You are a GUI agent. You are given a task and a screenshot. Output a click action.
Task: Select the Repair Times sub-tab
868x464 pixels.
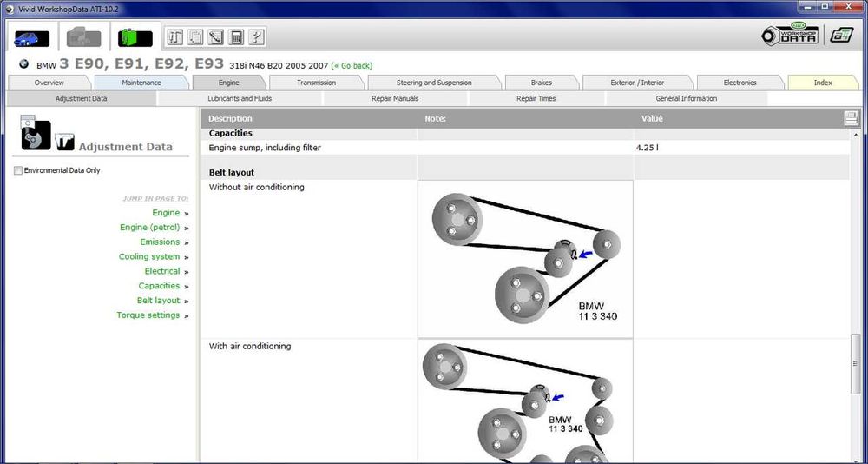pos(536,99)
